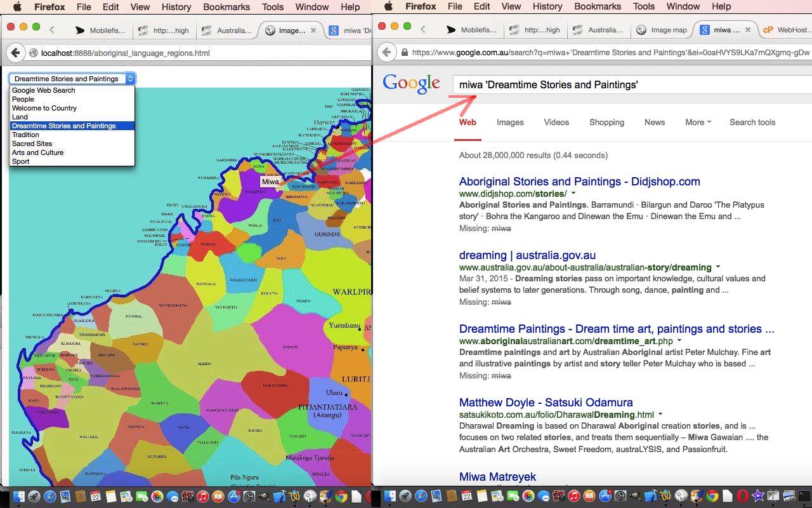Open iTunes from the left Dock
The image size is (812, 508).
pyautogui.click(x=203, y=497)
